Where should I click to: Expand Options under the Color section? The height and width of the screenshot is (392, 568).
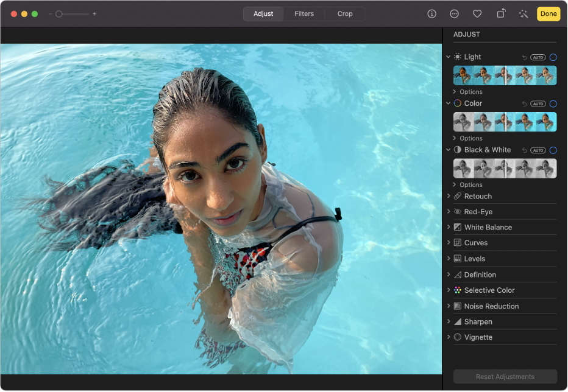tap(469, 138)
